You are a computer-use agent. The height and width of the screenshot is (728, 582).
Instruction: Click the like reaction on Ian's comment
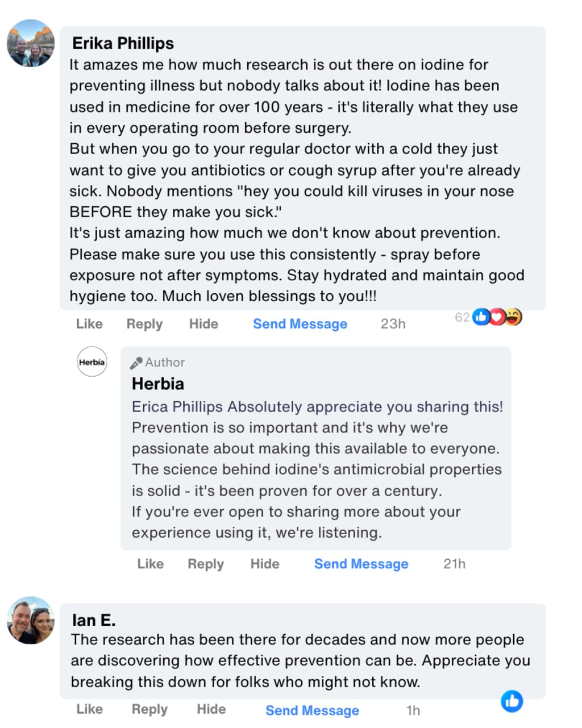(512, 701)
